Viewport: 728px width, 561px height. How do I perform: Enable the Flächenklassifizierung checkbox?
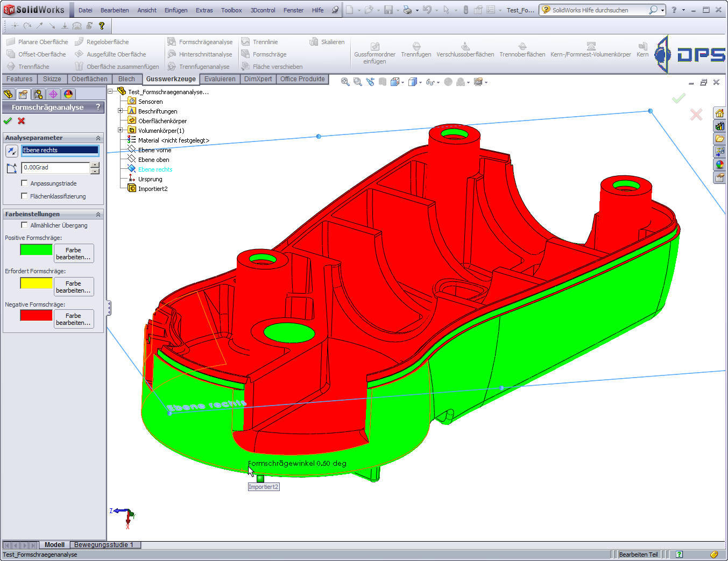coord(24,196)
